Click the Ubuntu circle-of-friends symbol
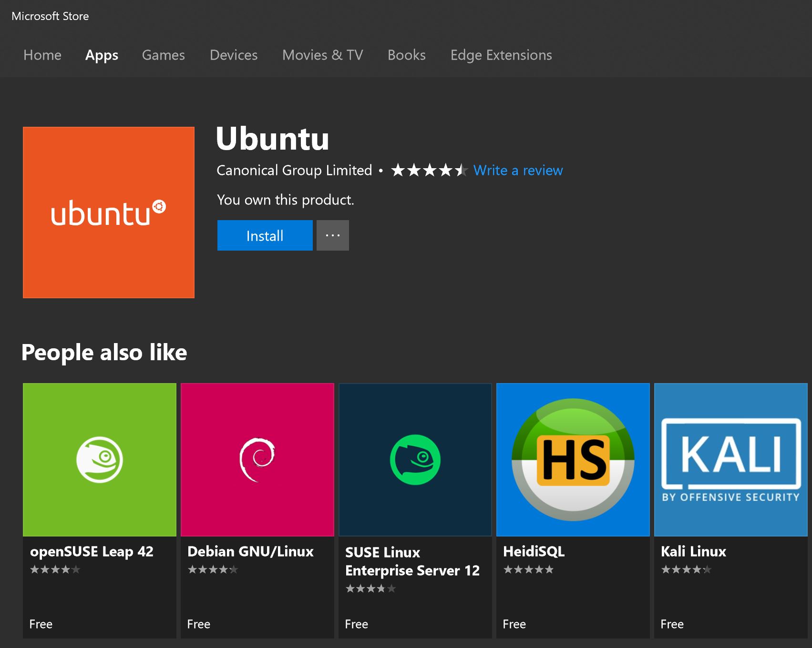Image resolution: width=812 pixels, height=648 pixels. coord(159,206)
